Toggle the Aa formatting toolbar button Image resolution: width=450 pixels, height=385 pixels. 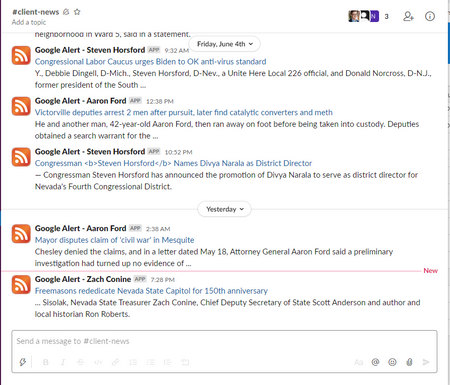(358, 362)
